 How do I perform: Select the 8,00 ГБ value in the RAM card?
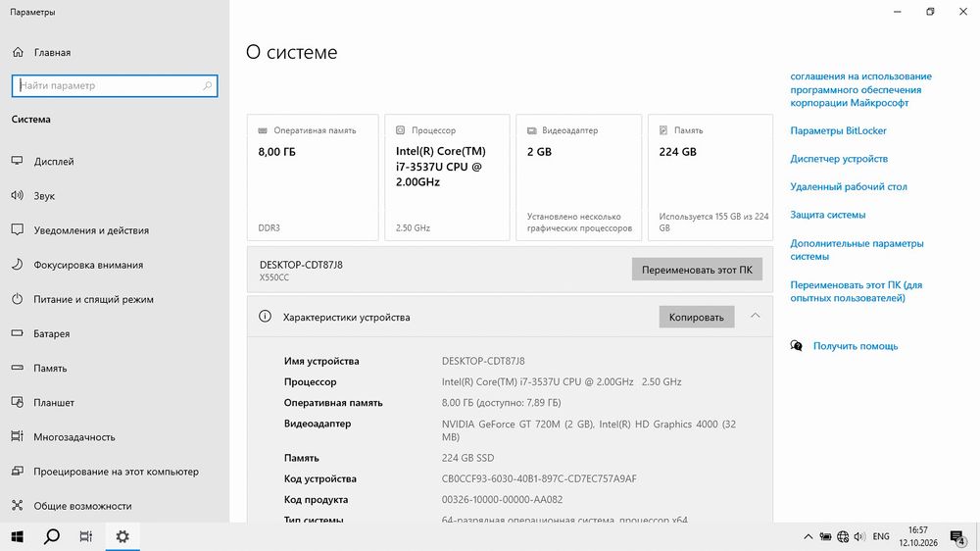point(277,151)
